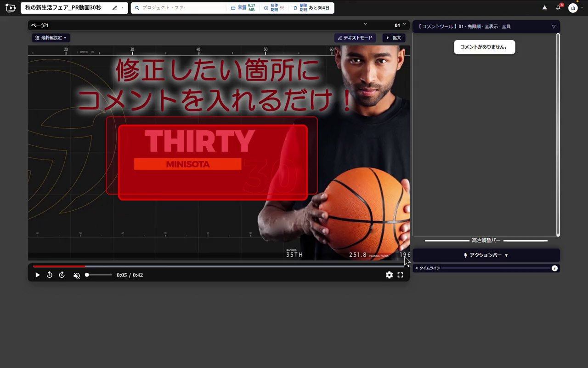Image resolution: width=588 pixels, height=368 pixels.
Task: Play the video
Action: coord(38,275)
